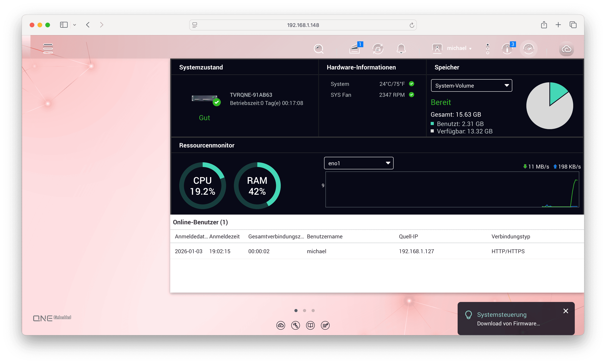
Task: Open the notifications bell icon
Action: 401,49
